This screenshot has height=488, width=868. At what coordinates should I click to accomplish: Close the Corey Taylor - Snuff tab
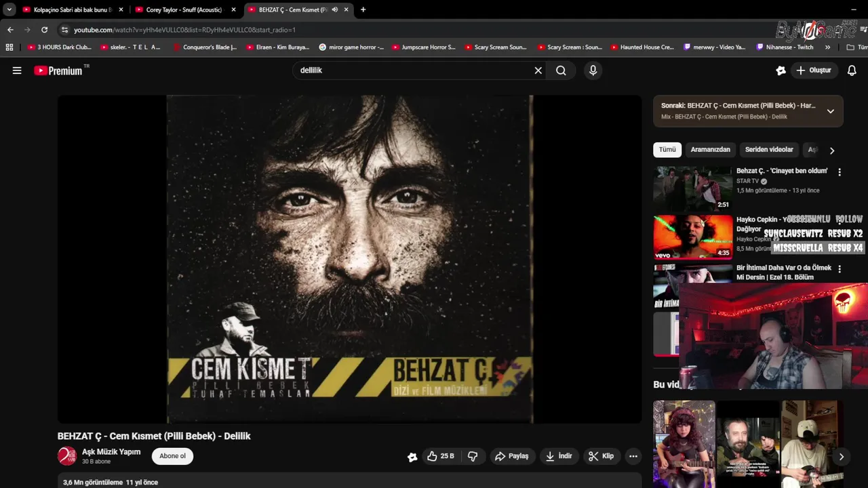pos(233,9)
